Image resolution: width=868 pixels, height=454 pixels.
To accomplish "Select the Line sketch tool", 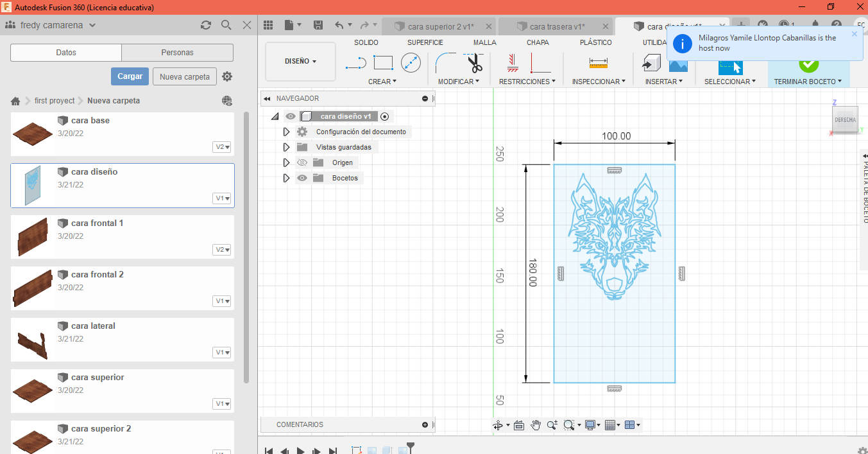I will click(356, 63).
